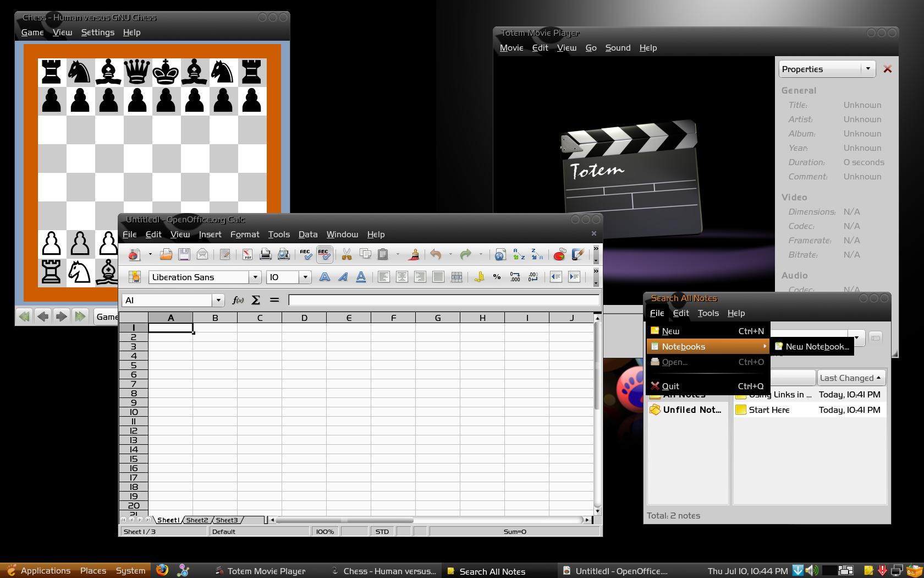Sort Descending Z to A icon

pyautogui.click(x=537, y=254)
